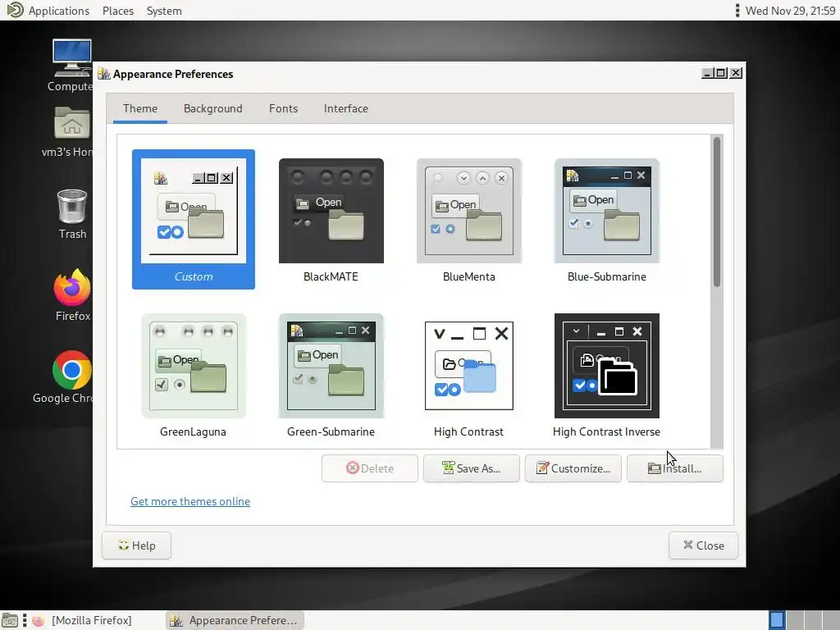The width and height of the screenshot is (840, 630).
Task: Open Customize... theme dialog
Action: (573, 468)
